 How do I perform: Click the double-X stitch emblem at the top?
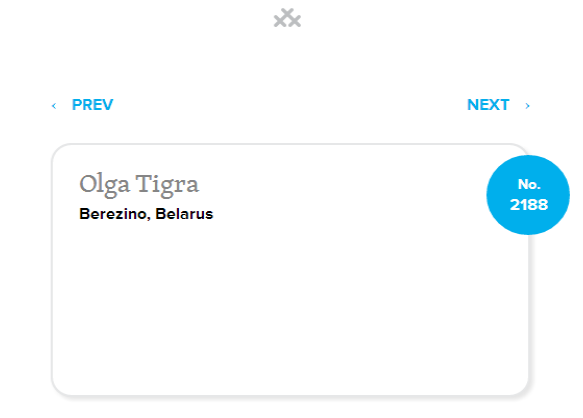click(287, 18)
